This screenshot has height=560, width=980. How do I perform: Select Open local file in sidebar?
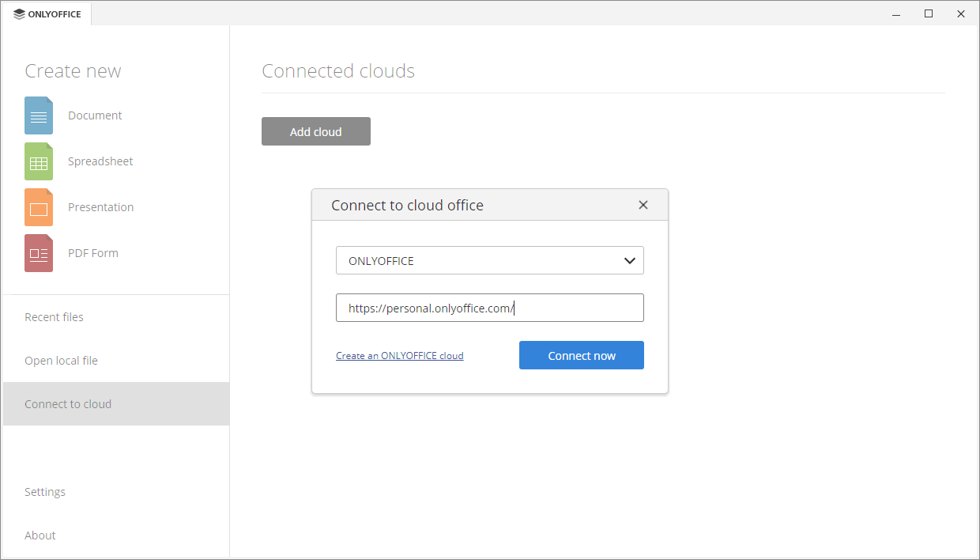(116, 361)
